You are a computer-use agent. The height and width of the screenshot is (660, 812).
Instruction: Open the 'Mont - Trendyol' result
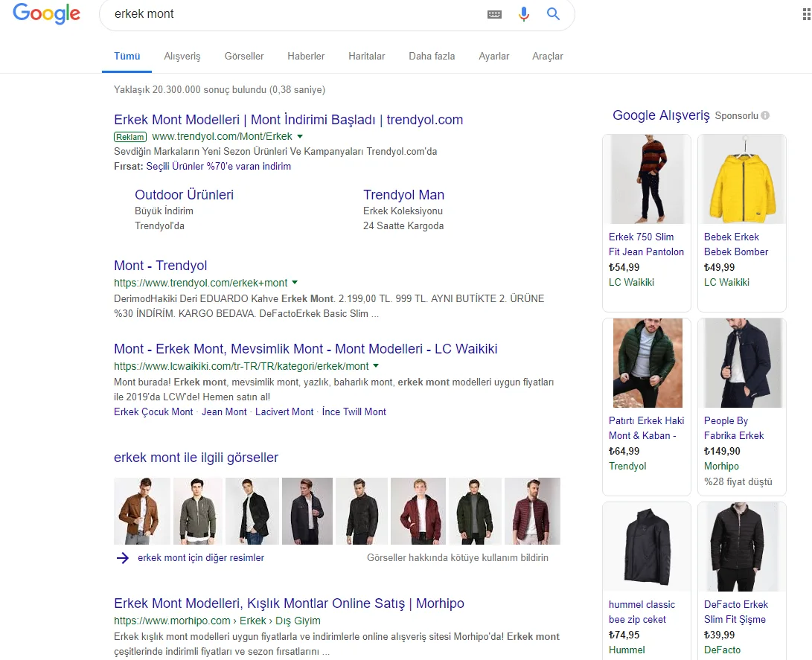(x=161, y=266)
